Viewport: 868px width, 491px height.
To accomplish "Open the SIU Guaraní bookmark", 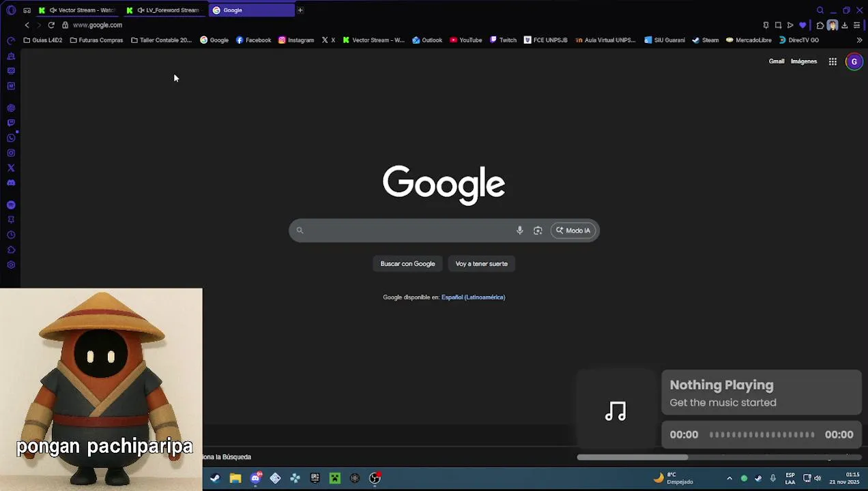I will click(x=664, y=40).
